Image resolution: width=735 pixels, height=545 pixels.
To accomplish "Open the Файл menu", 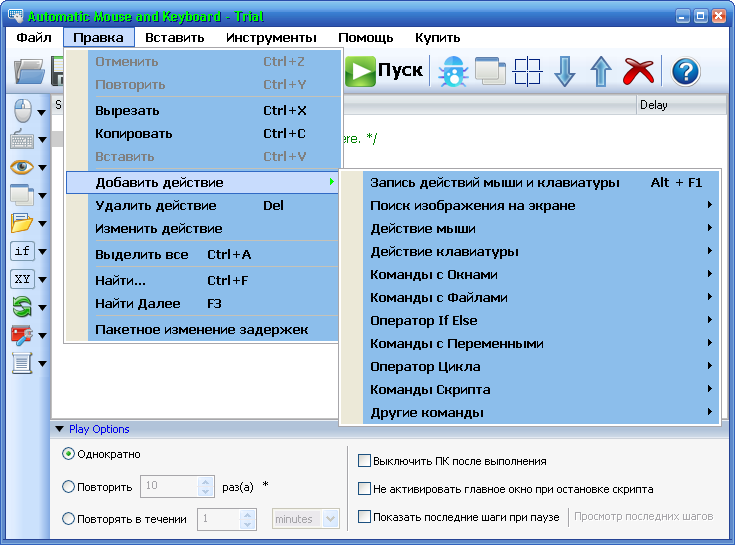I will pyautogui.click(x=34, y=37).
